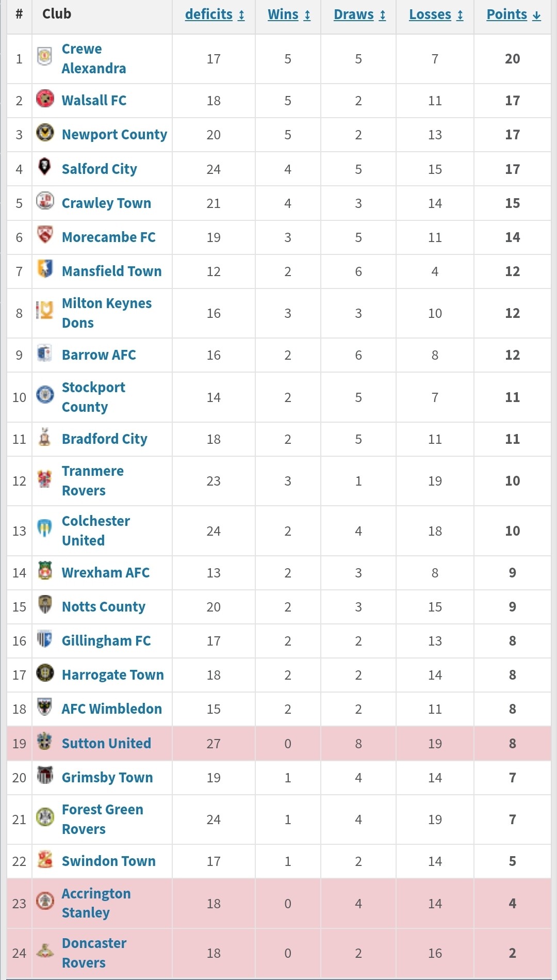Click the Crewe Alexandra club crest
This screenshot has height=980, width=557.
(x=45, y=56)
